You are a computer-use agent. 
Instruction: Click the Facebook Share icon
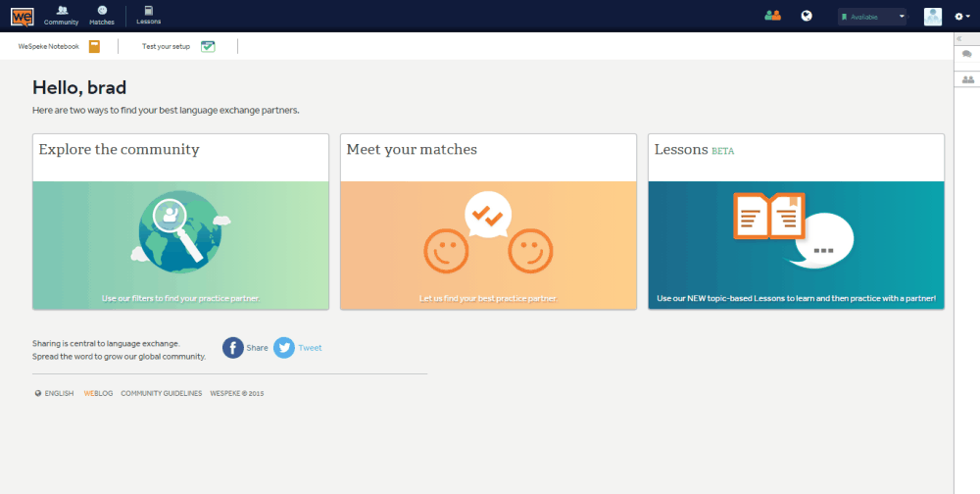tap(233, 348)
